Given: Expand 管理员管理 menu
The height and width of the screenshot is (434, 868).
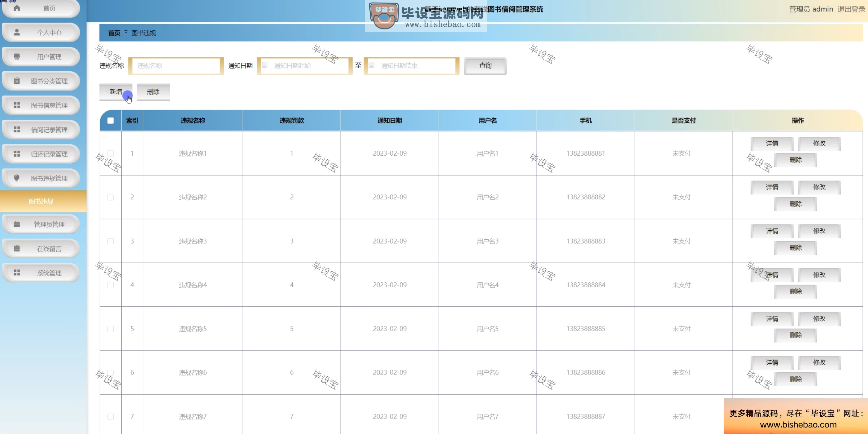Looking at the screenshot, I should coord(41,224).
